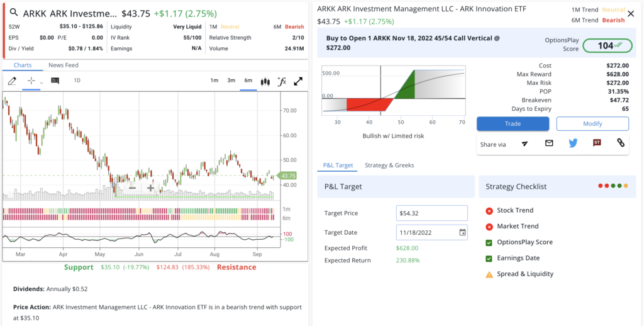Click the search magnifier icon beside ARKK
The height and width of the screenshot is (326, 644).
click(x=14, y=13)
